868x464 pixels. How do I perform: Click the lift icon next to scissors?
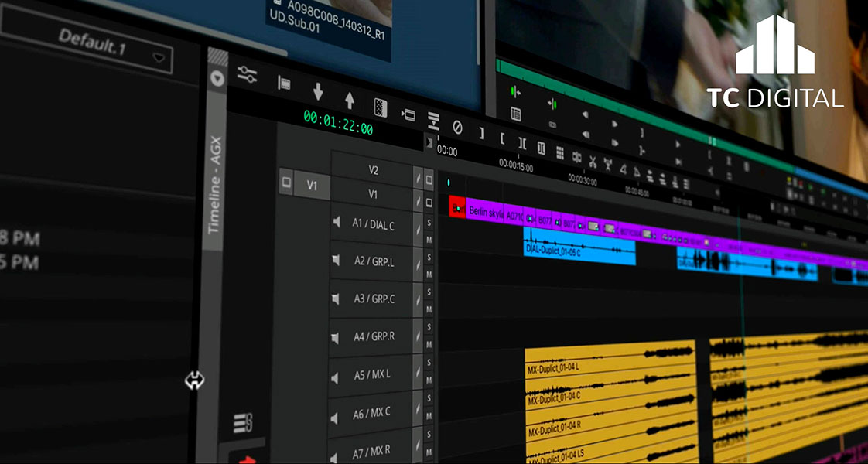[608, 164]
